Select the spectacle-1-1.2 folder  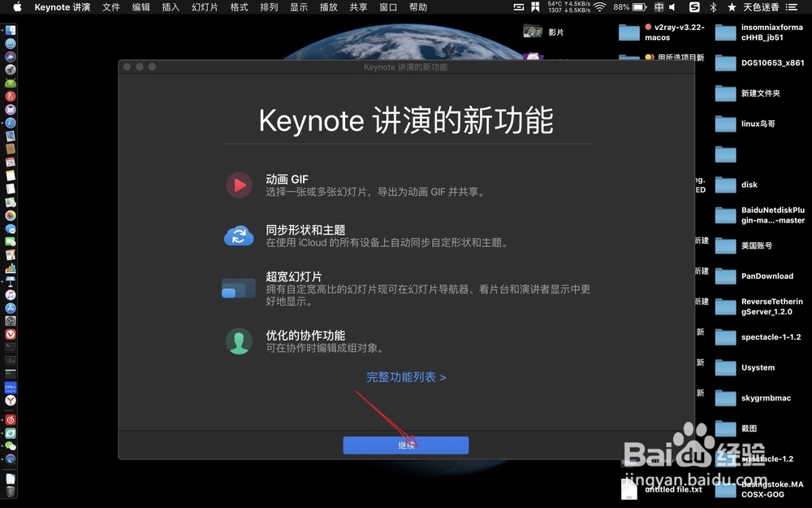pyautogui.click(x=758, y=337)
